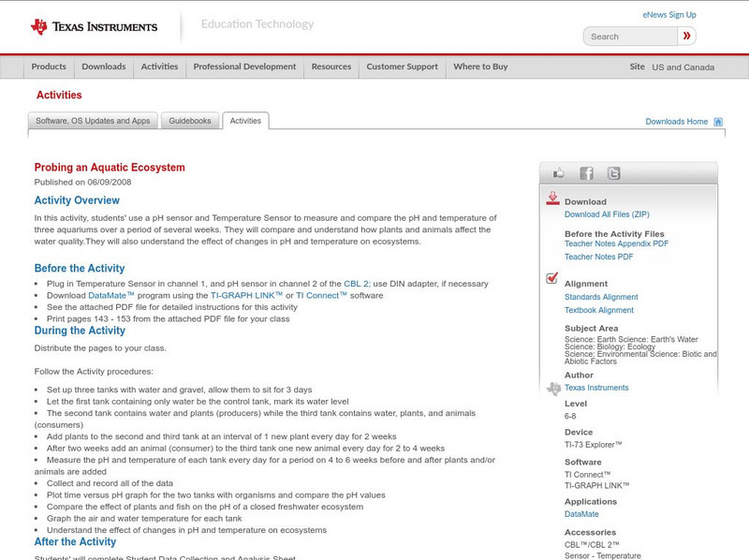Viewport: 749px width, 560px height.
Task: Open Textbook Alignment link
Action: click(x=599, y=311)
